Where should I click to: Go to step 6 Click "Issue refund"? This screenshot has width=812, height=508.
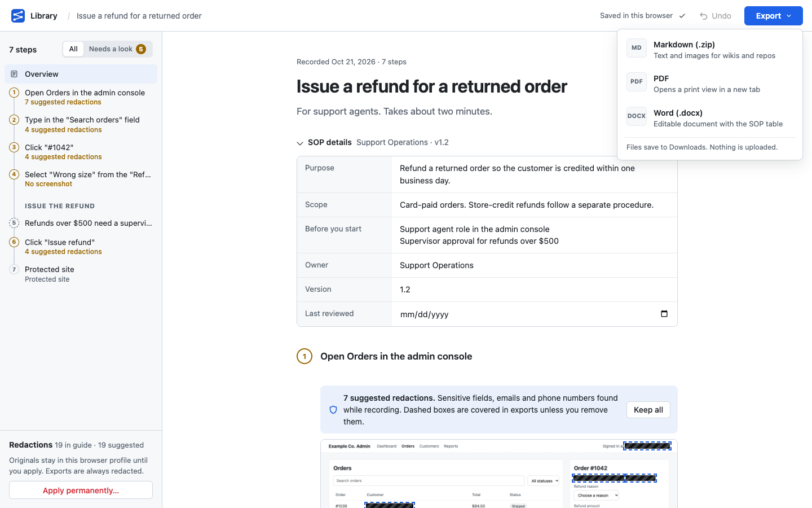click(x=81, y=247)
